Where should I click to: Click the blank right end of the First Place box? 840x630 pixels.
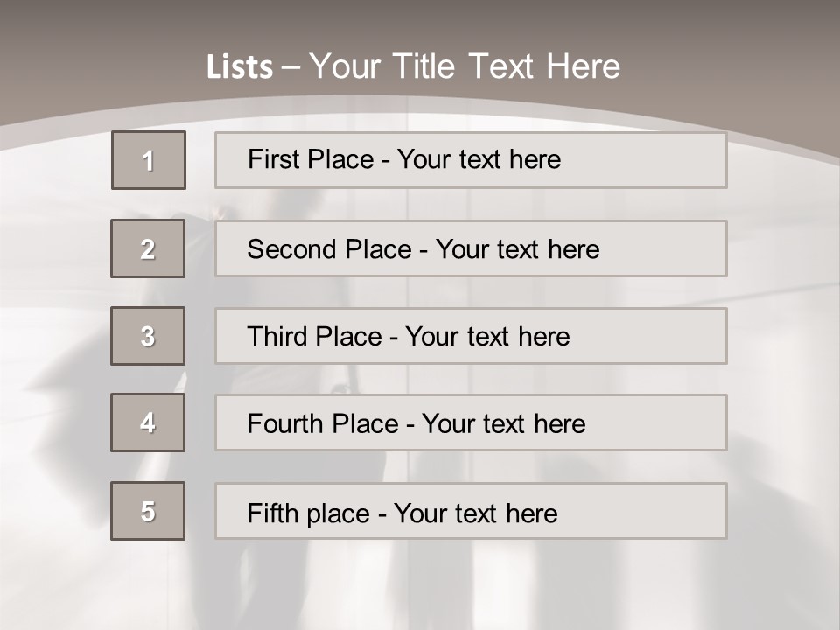[665, 160]
